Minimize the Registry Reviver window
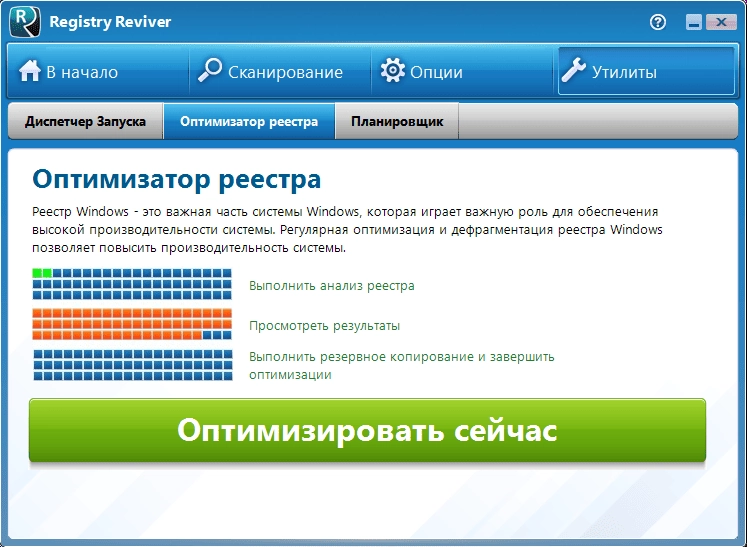 click(x=694, y=22)
